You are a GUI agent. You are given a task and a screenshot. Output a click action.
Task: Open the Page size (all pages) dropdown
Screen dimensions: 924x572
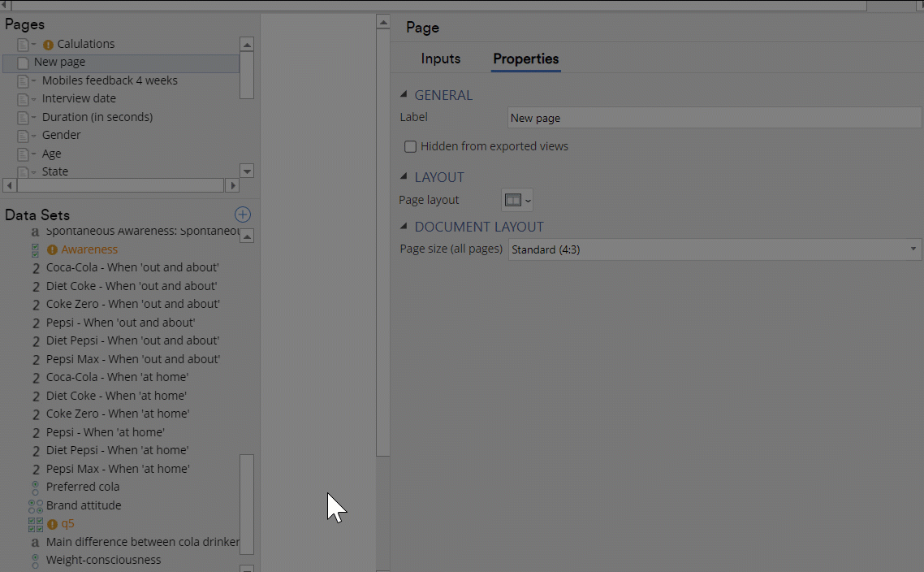(x=715, y=249)
